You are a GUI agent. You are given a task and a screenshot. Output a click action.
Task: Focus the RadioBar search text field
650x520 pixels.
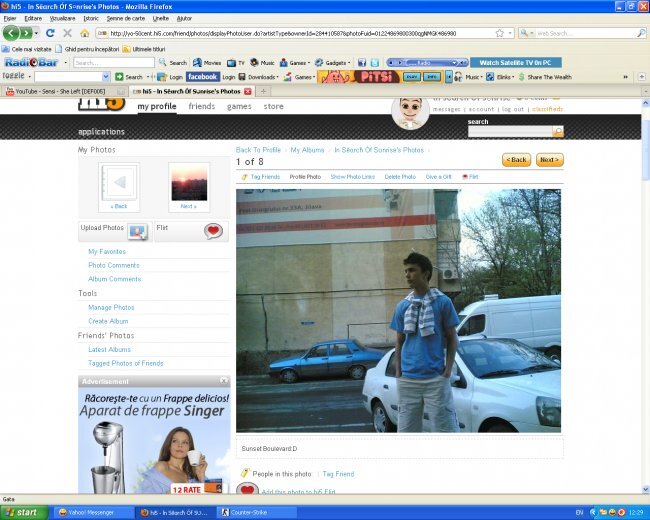pyautogui.click(x=114, y=63)
